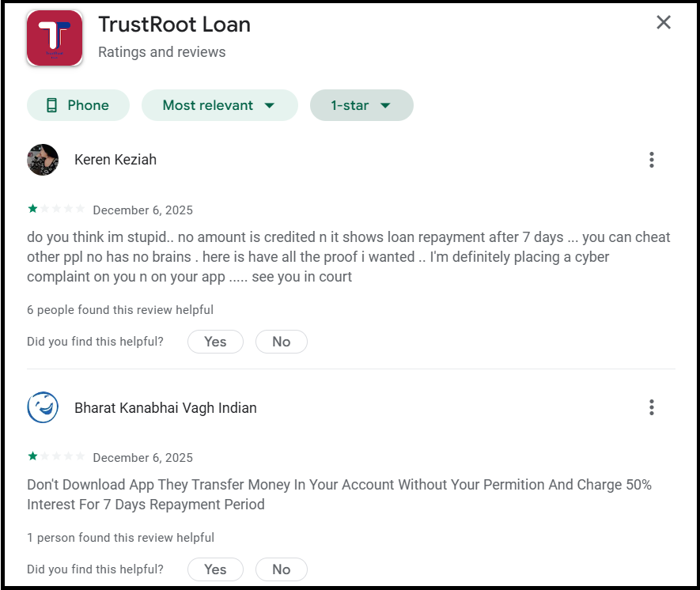700x590 pixels.
Task: Open the options menu on Keren Keziah's review
Action: point(651,159)
